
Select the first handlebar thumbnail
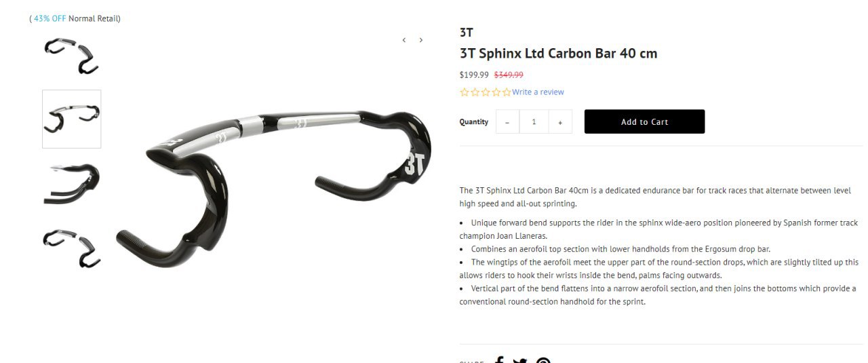coord(71,56)
